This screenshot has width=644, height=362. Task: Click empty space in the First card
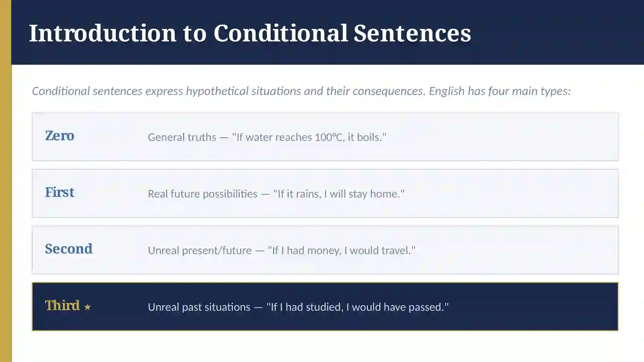(x=511, y=193)
